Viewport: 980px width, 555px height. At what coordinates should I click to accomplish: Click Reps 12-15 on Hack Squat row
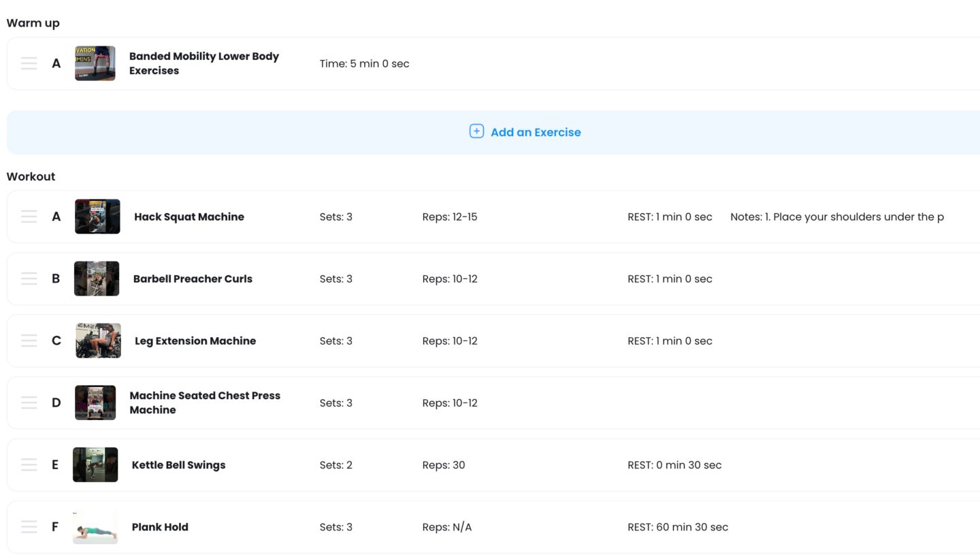[x=449, y=217]
